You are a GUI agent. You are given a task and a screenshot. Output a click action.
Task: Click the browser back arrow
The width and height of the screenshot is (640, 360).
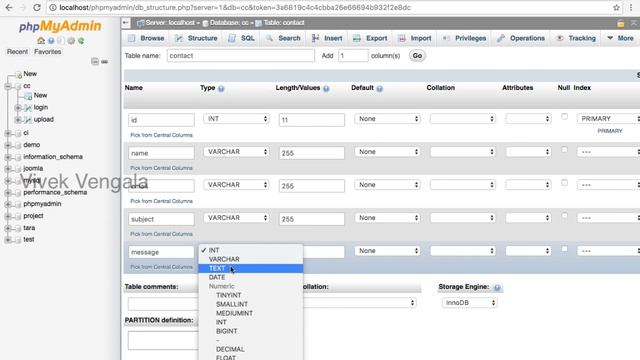9,7
